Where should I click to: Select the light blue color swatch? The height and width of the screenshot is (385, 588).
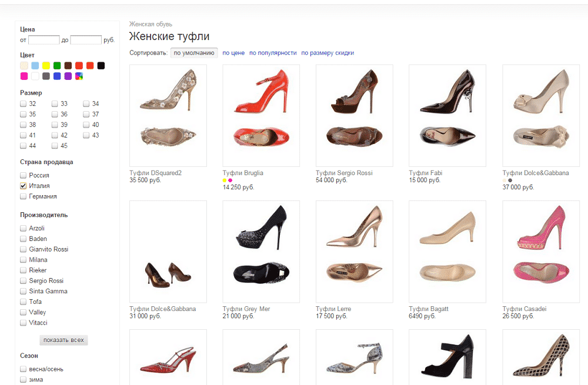35,66
